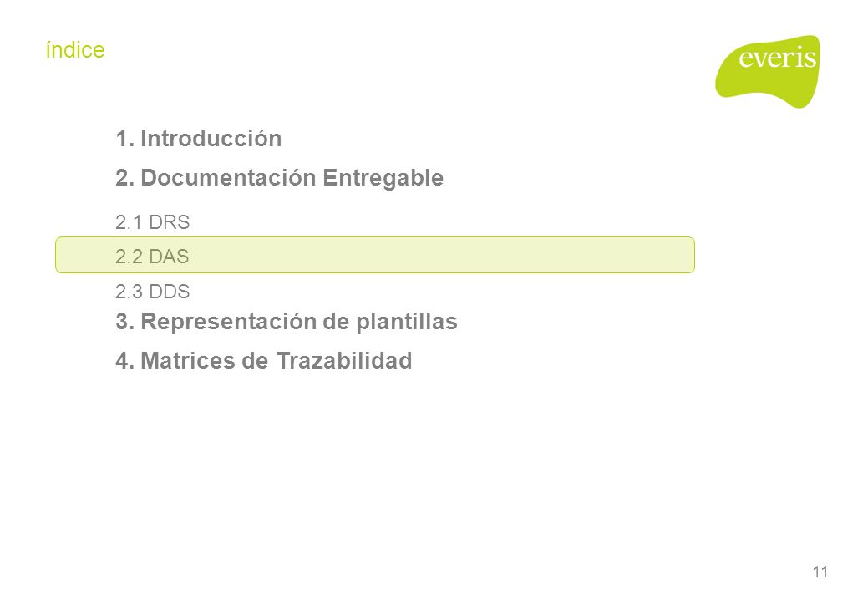Viewport: 868px width, 600px height.
Task: Select the highlighted 2.2 DAS entry
Action: pyautogui.click(x=375, y=255)
